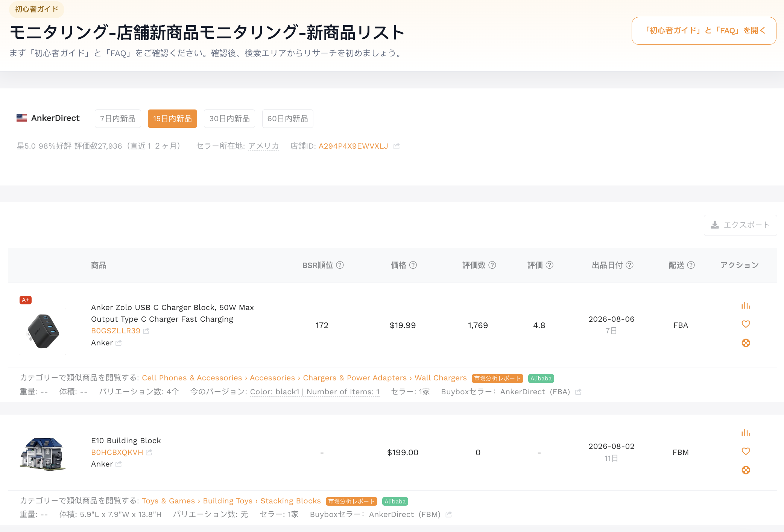Favorite the E10 Building Block with heart icon
This screenshot has width=784, height=532.
pos(746,451)
